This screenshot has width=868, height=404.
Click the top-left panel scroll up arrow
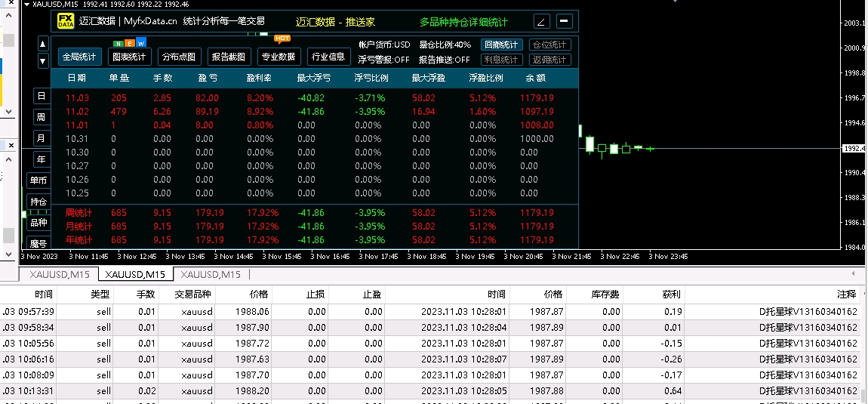point(8,17)
